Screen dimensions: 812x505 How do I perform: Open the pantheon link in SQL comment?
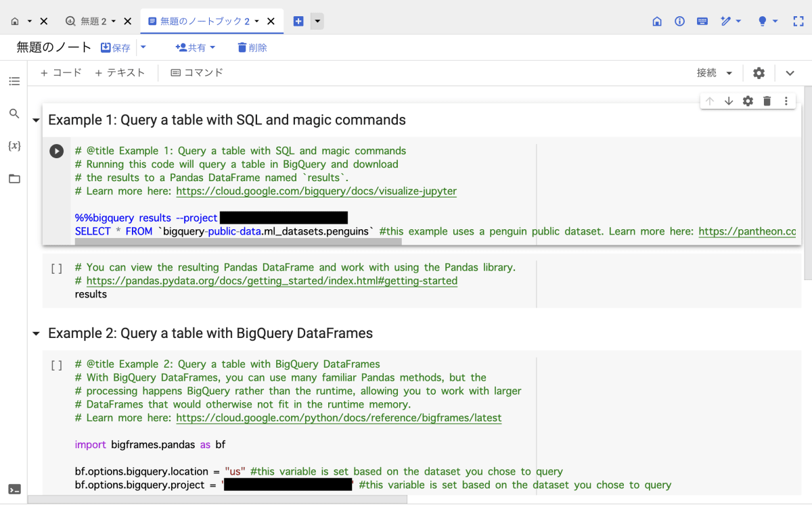(747, 231)
